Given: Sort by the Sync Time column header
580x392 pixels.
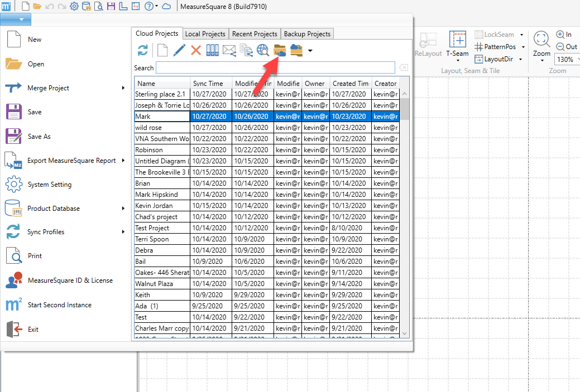Looking at the screenshot, I should point(211,84).
